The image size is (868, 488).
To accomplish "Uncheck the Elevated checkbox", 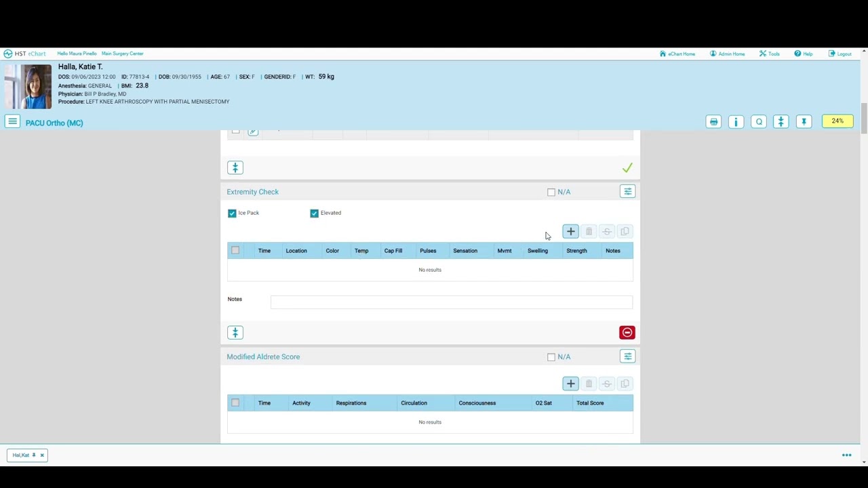I will 314,213.
